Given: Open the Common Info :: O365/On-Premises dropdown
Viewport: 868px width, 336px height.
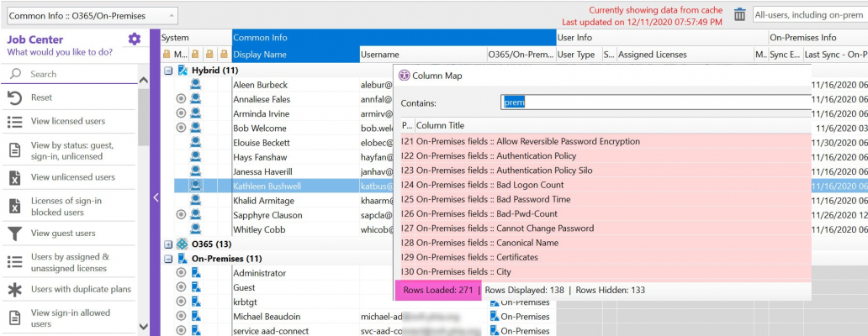Looking at the screenshot, I should (93, 16).
